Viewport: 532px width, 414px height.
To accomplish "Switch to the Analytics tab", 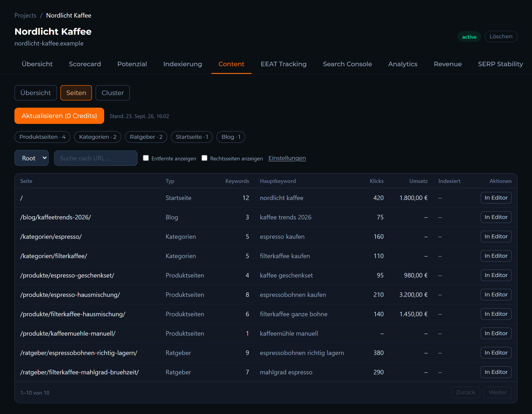I will [x=403, y=64].
